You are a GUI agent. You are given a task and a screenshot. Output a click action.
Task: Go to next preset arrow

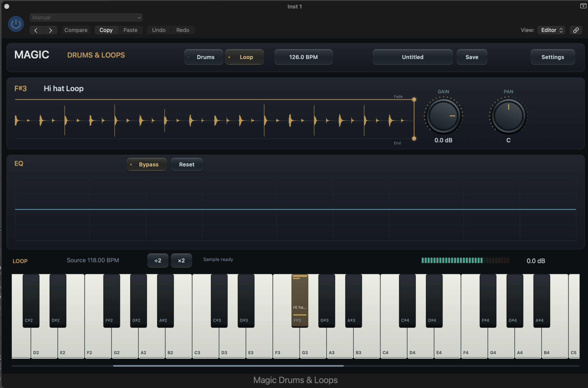pyautogui.click(x=50, y=30)
